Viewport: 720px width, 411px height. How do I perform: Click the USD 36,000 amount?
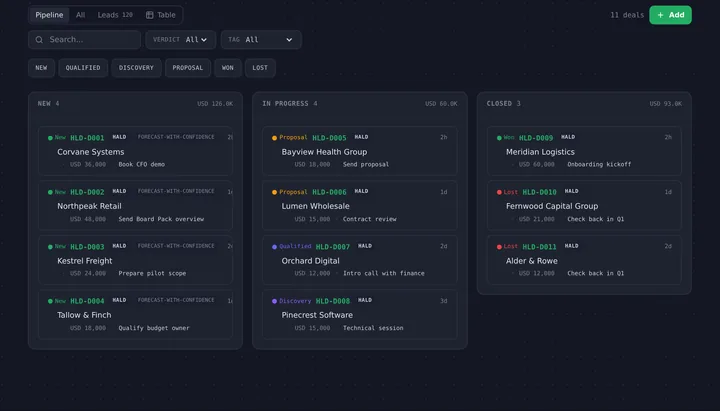coord(88,164)
